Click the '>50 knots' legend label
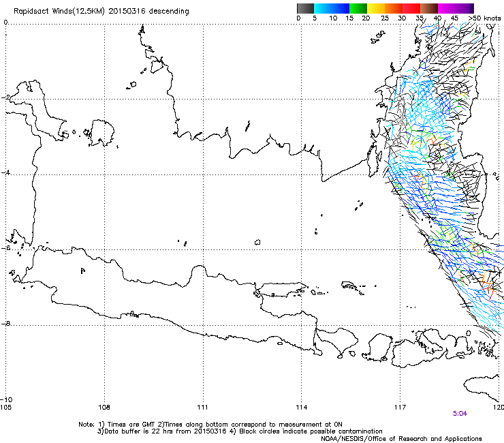 (x=484, y=18)
